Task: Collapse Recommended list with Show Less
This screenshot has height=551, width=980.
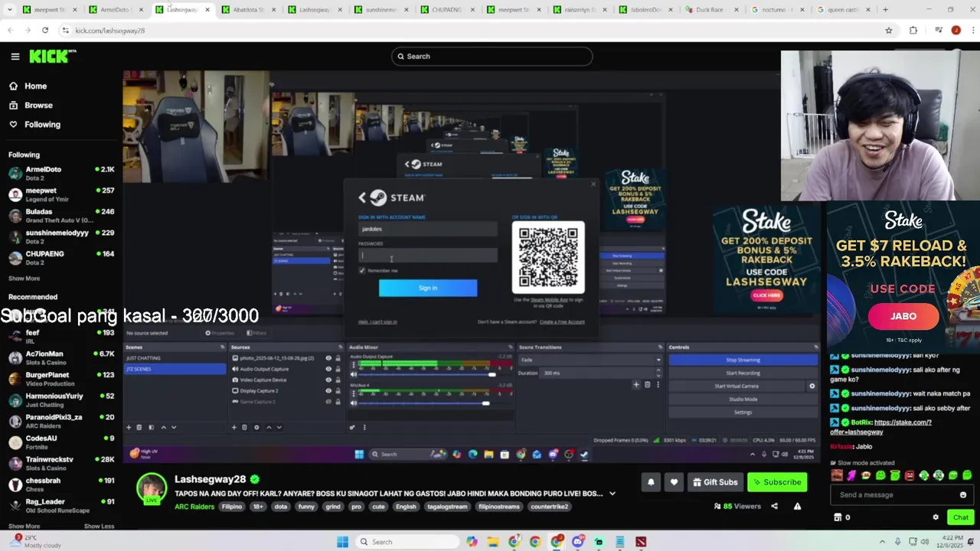Action: [x=99, y=527]
